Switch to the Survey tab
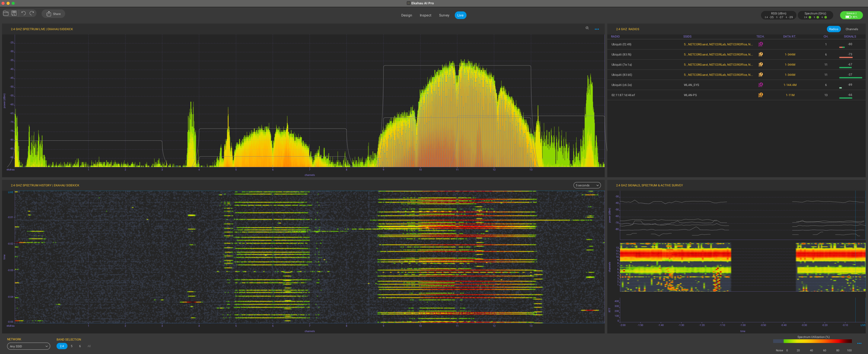This screenshot has width=868, height=354. pos(444,15)
